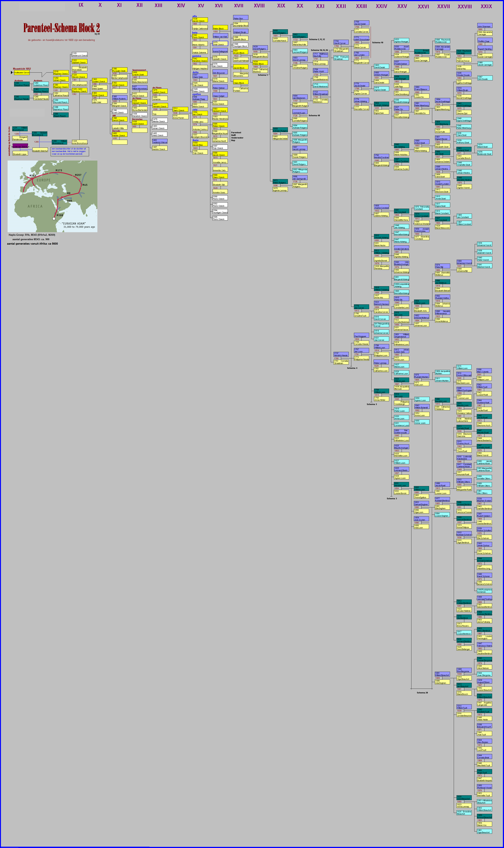Select the Guillaume Clovck box under Maastricht 1052
The width and height of the screenshot is (504, 848).
(x=22, y=72)
